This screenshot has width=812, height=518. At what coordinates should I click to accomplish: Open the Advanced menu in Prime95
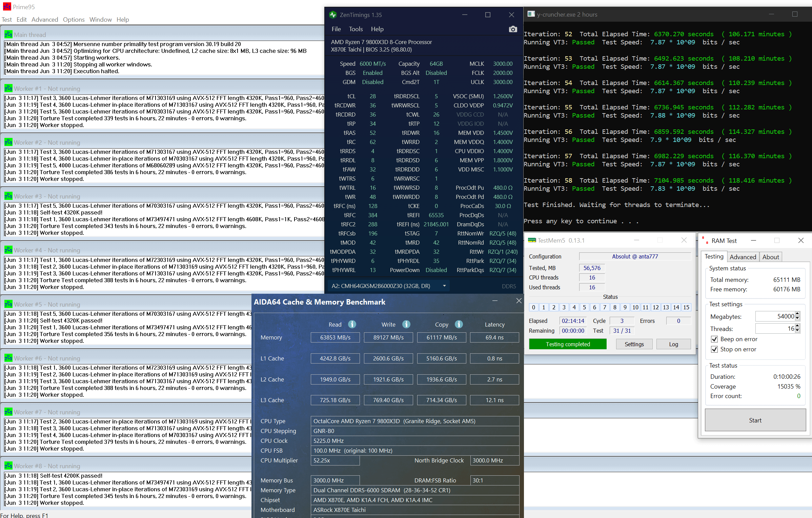click(45, 20)
